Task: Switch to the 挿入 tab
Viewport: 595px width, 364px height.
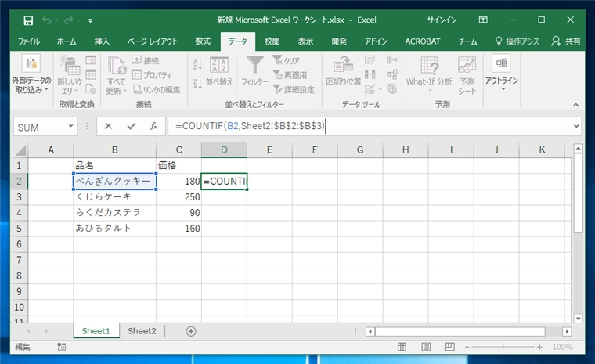Action: click(x=102, y=41)
